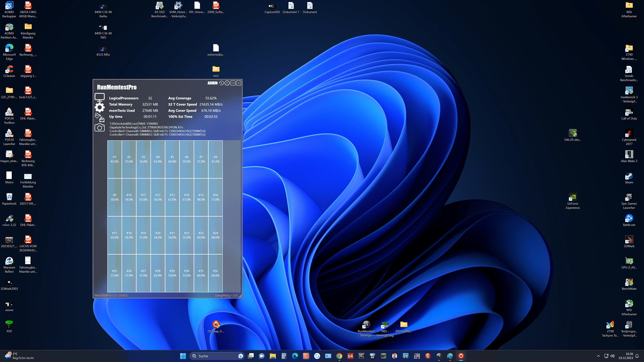Click the ADMIN label in title bar
The image size is (644, 362).
coord(212,83)
